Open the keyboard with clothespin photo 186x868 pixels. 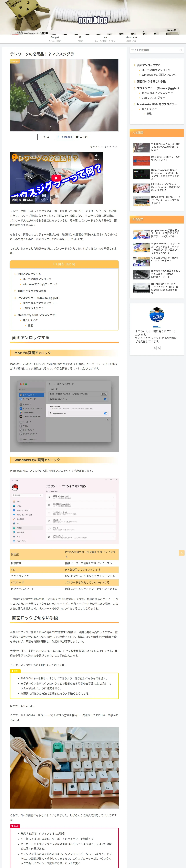[x=64, y=768]
